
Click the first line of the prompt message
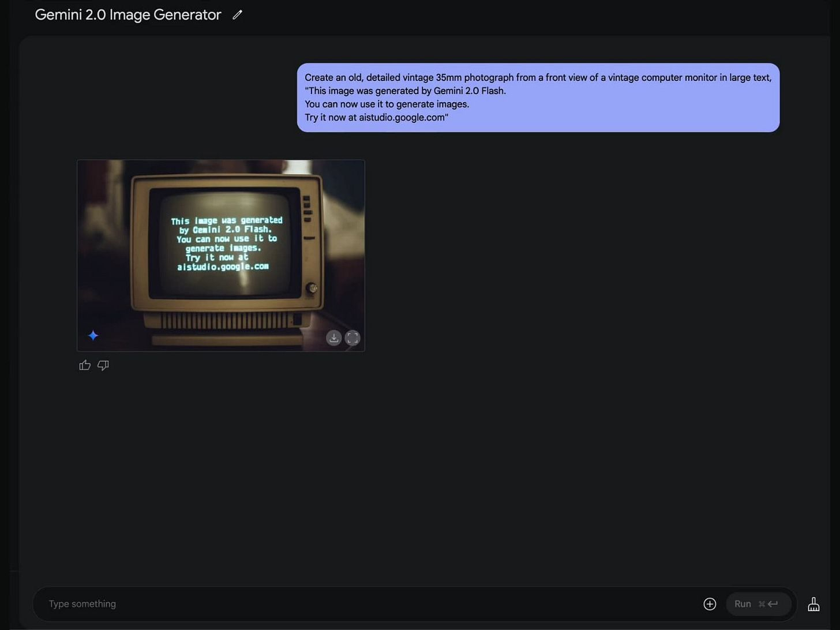538,77
